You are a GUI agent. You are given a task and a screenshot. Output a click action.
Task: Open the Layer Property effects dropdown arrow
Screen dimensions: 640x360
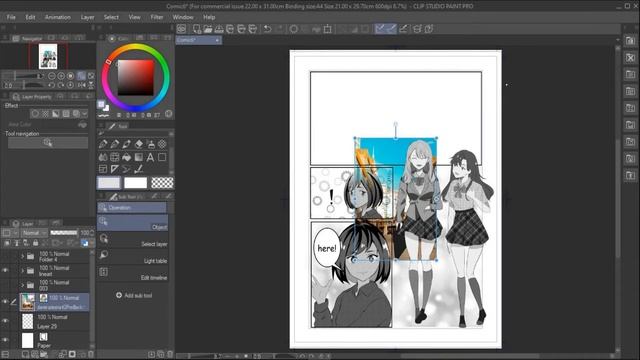pyautogui.click(x=84, y=114)
